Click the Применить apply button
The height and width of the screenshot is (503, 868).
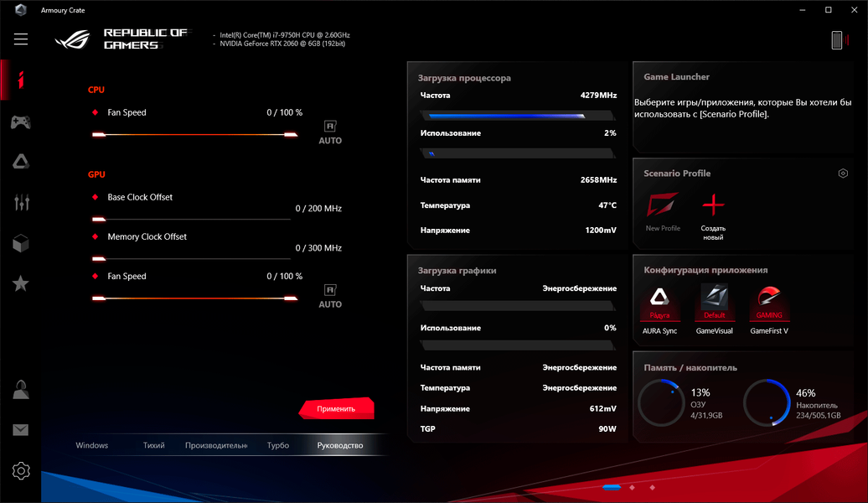[x=336, y=409]
